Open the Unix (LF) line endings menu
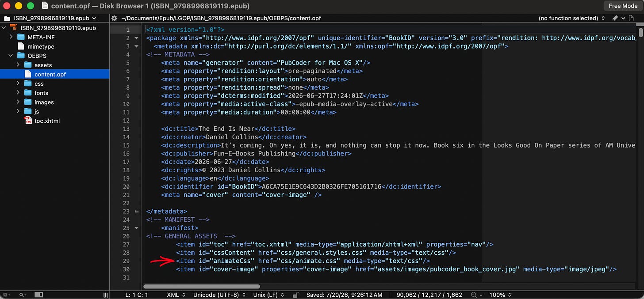The image size is (644, 299). pos(270,295)
